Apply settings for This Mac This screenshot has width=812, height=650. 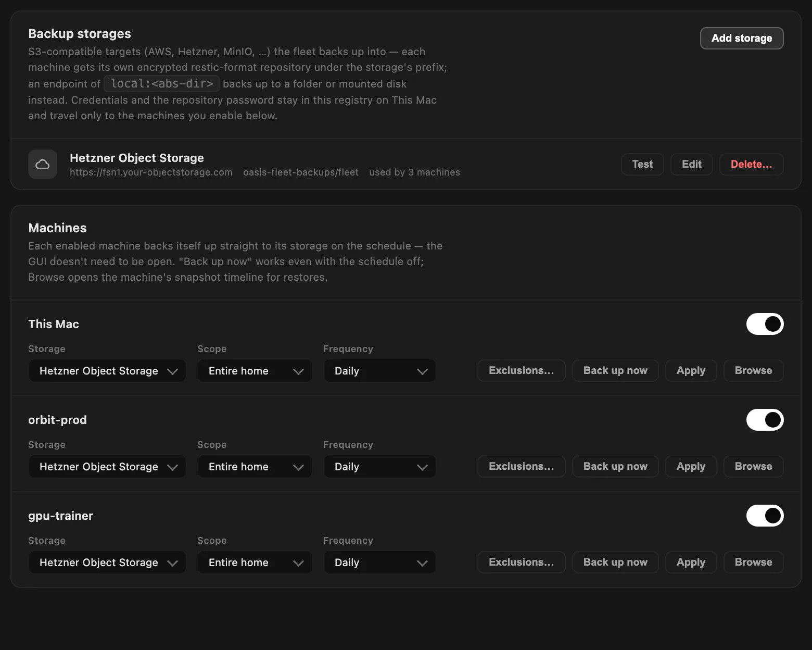(x=691, y=370)
